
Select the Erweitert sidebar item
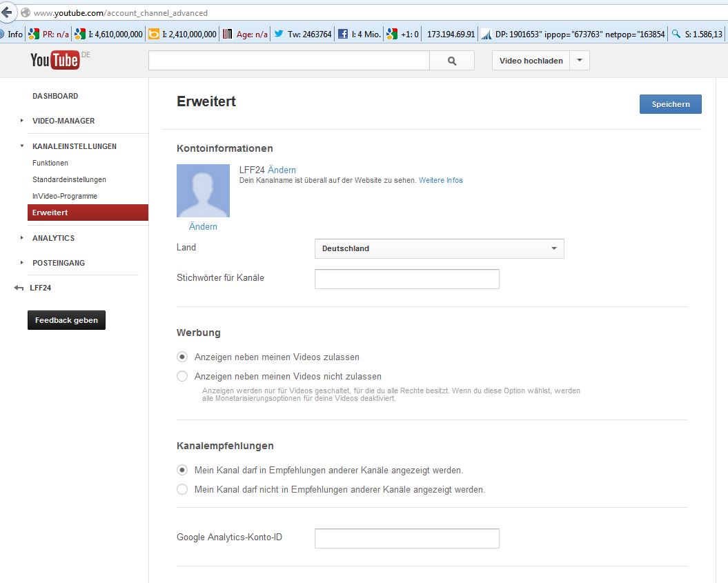click(x=88, y=213)
